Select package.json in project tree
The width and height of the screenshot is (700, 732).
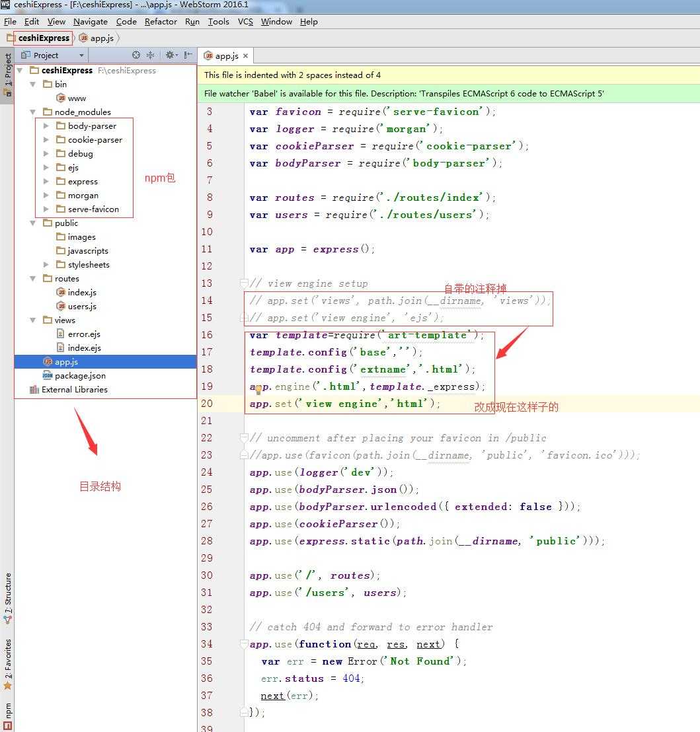tap(74, 376)
